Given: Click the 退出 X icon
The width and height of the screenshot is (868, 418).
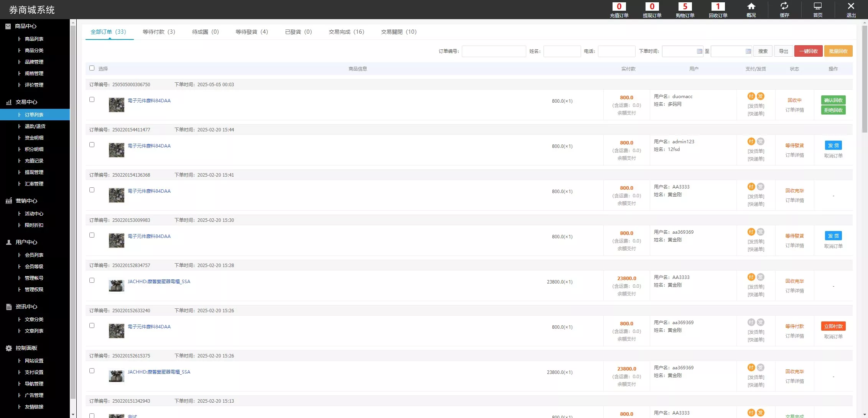Looking at the screenshot, I should coord(851,6).
